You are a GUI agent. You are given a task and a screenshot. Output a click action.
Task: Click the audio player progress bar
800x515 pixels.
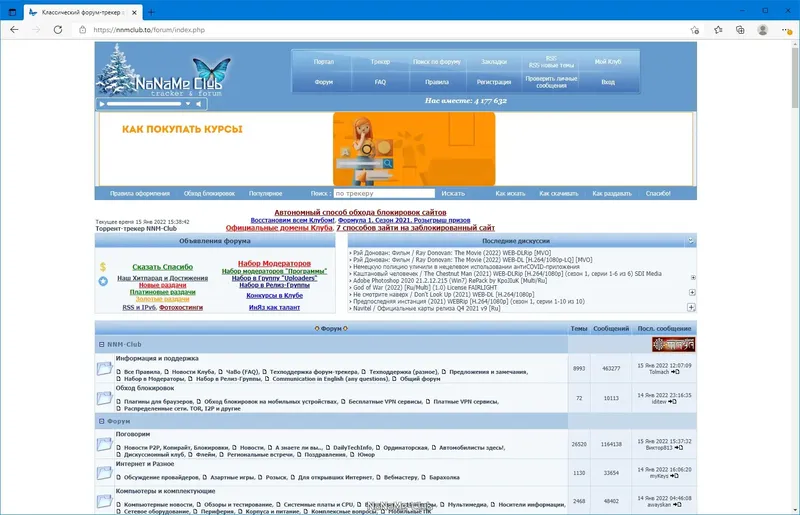(144, 104)
